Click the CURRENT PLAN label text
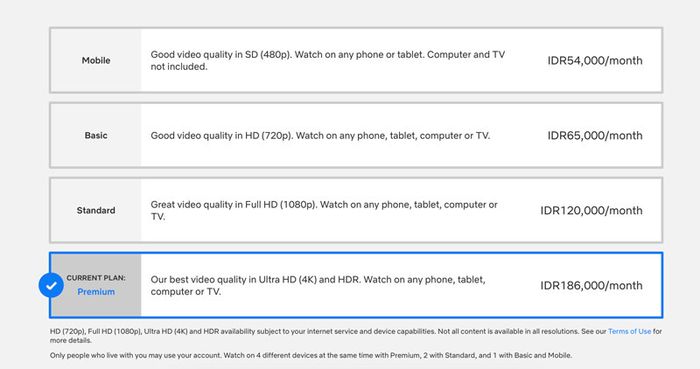Viewport: 700px width, 369px height. click(96, 278)
